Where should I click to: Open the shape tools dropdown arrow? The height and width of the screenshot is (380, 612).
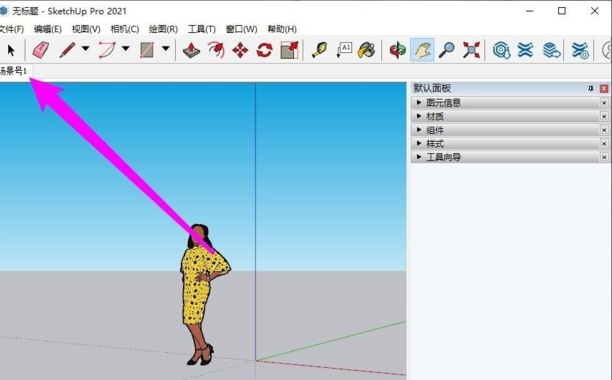[166, 49]
